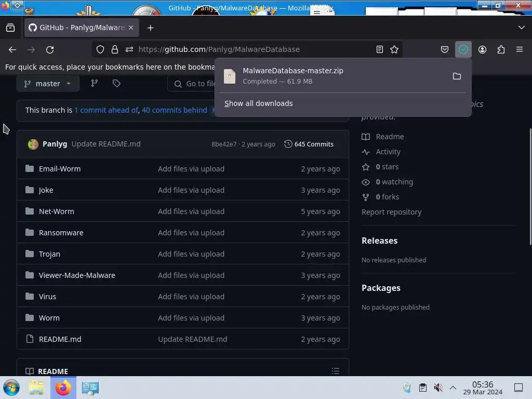Viewport: 532px width, 399px height.
Task: Open Firefox View recent browsing button
Action: coord(10,28)
